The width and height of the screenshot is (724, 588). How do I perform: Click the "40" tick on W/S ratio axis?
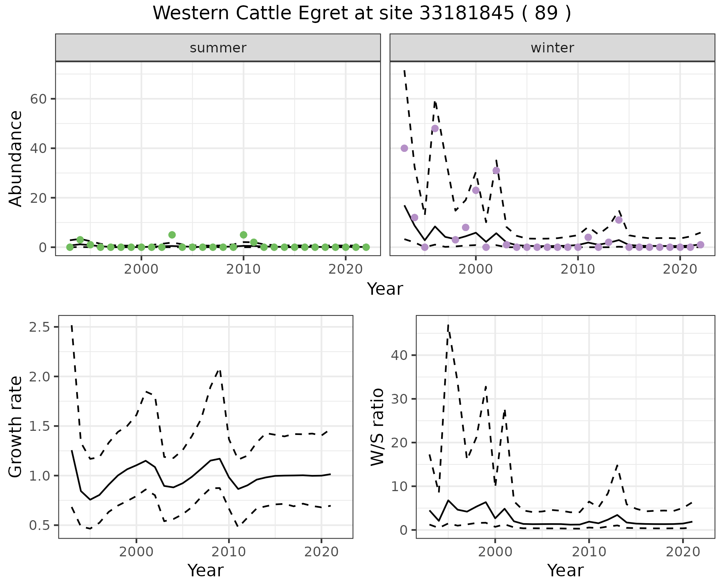pos(400,355)
